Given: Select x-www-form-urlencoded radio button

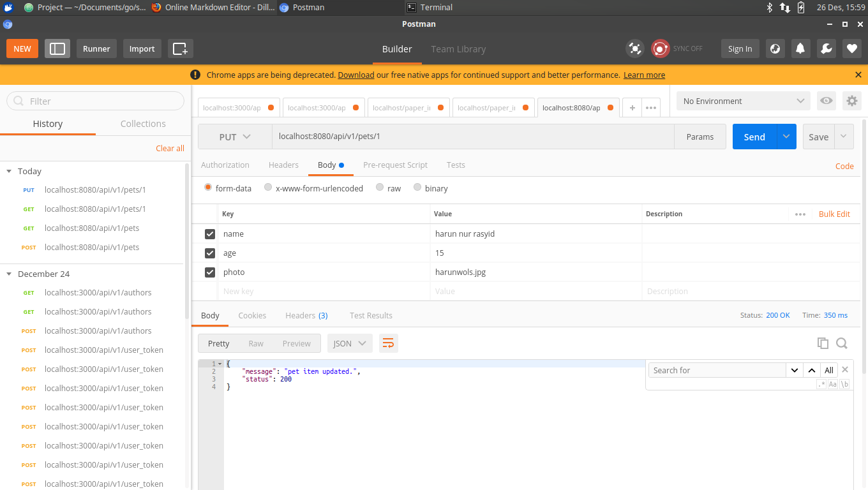Looking at the screenshot, I should pos(268,188).
